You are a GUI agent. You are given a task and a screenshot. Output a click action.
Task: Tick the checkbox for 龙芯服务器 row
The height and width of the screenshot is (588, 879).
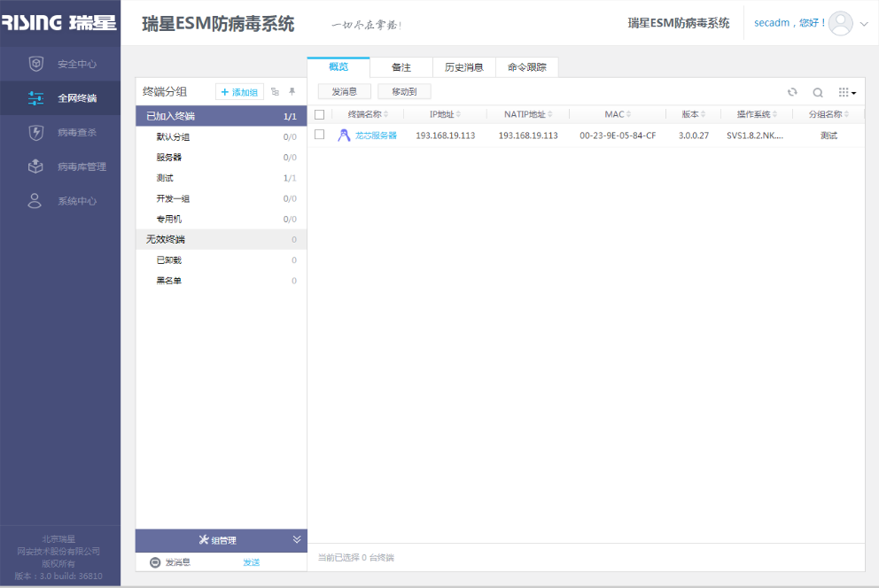(x=320, y=135)
